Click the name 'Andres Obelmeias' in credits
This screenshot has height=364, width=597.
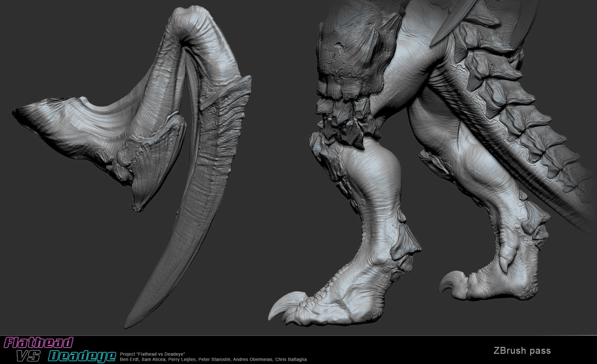pos(253,359)
